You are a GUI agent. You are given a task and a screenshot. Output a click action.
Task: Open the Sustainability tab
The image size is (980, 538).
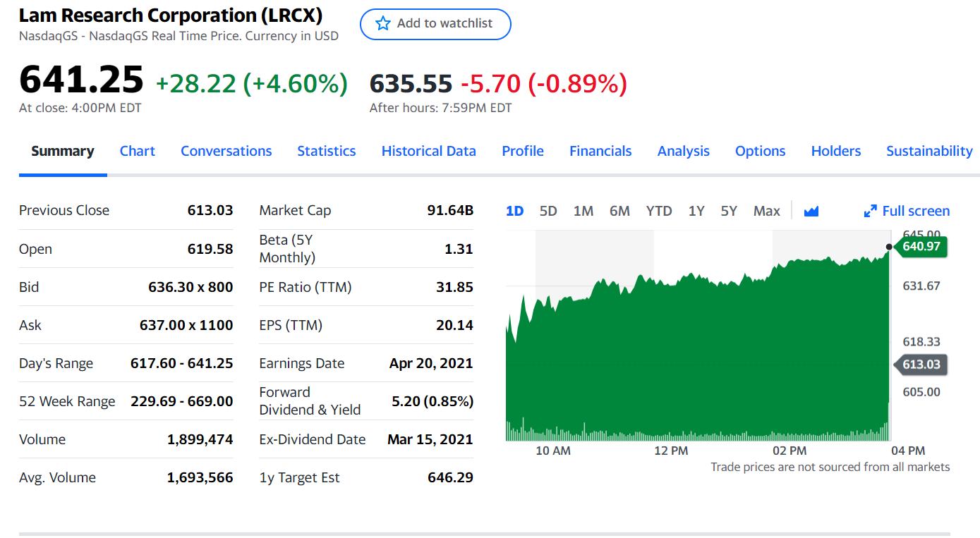[x=929, y=151]
